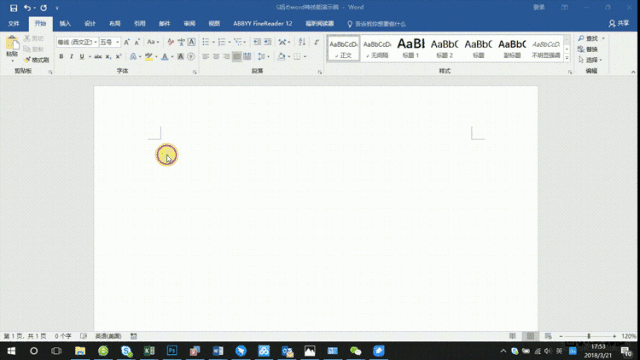Apply strikethrough formatting

pyautogui.click(x=98, y=57)
